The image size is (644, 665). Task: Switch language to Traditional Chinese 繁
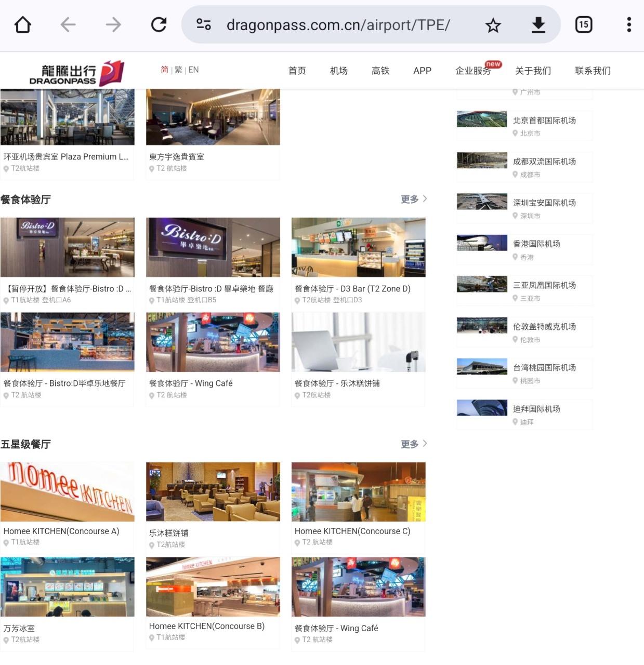[178, 70]
